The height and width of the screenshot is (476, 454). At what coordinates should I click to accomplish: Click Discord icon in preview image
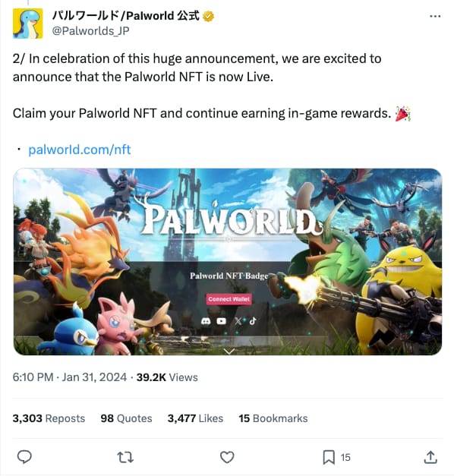click(x=206, y=321)
